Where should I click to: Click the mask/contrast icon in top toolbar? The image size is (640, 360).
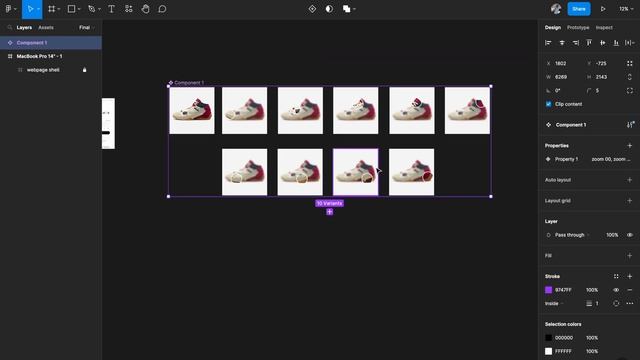[x=329, y=9]
